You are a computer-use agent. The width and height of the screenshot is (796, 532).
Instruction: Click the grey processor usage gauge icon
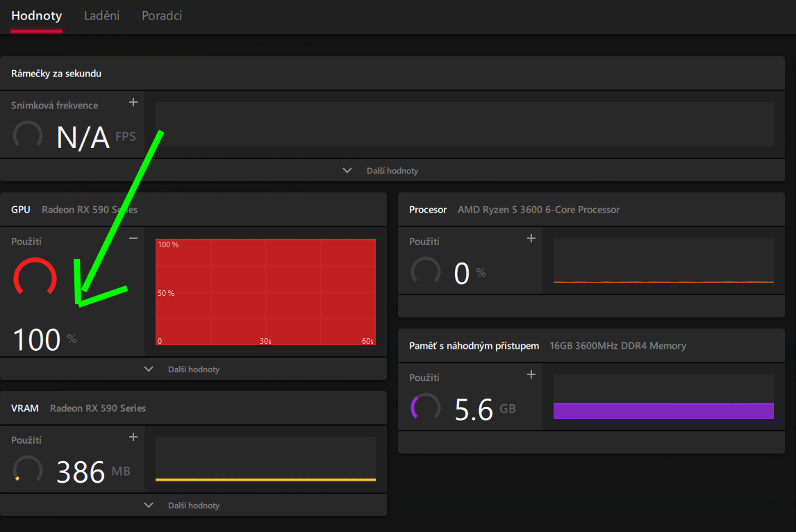426,272
